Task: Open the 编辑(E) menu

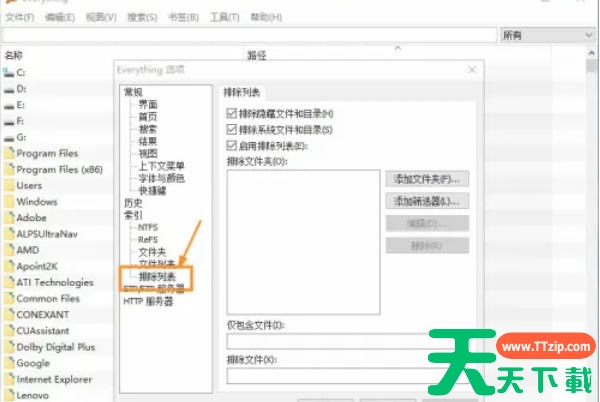Action: [x=60, y=17]
